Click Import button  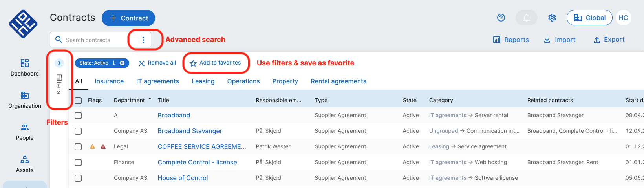click(x=559, y=40)
